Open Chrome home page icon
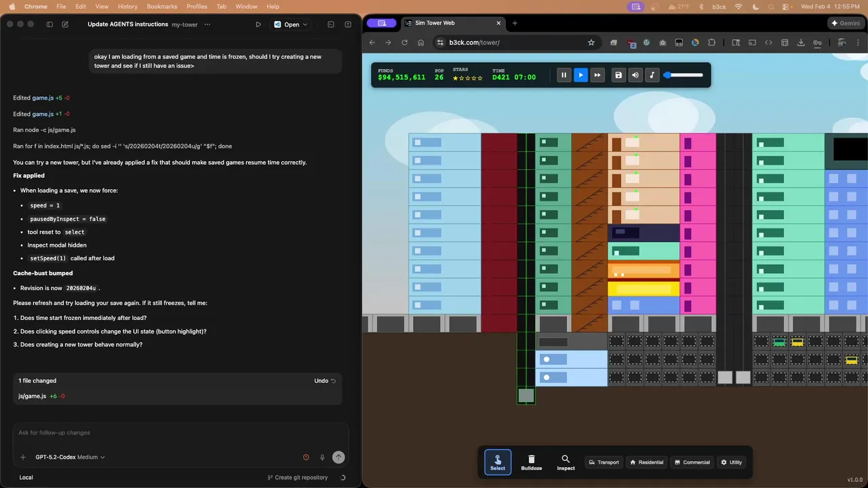Viewport: 868px width, 488px height. tap(421, 42)
